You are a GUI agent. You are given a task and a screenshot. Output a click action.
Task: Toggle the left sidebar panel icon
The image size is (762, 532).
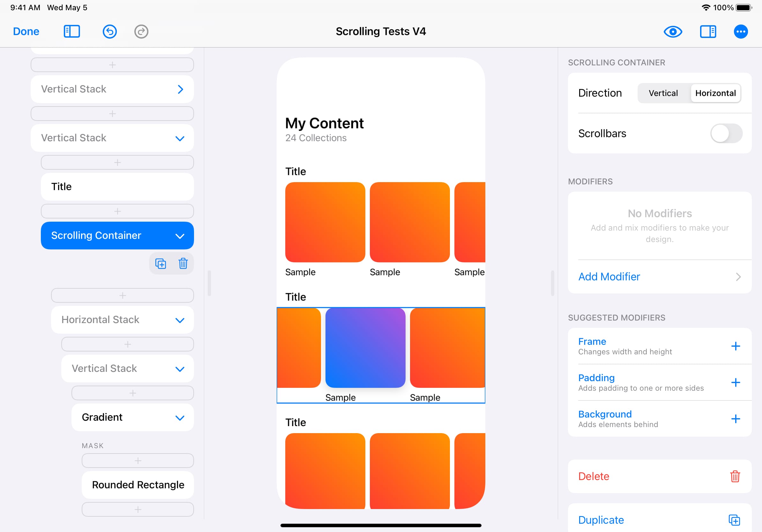[x=72, y=32]
